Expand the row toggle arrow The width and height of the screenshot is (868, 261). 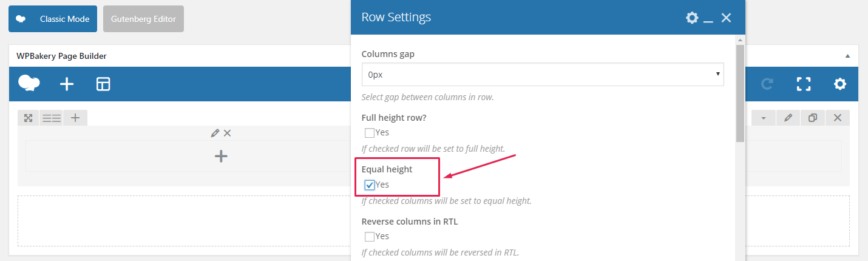(764, 118)
